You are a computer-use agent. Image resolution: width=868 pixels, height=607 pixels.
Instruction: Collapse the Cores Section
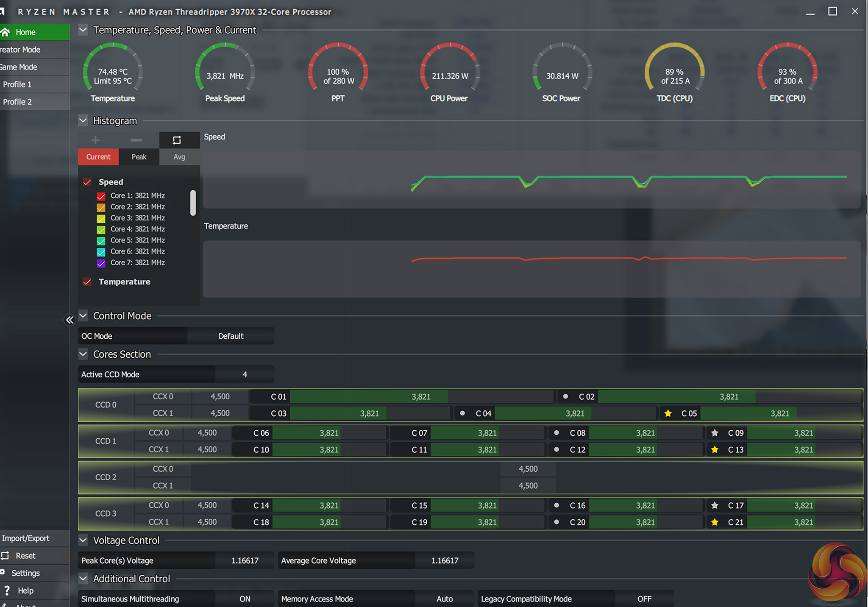tap(83, 354)
